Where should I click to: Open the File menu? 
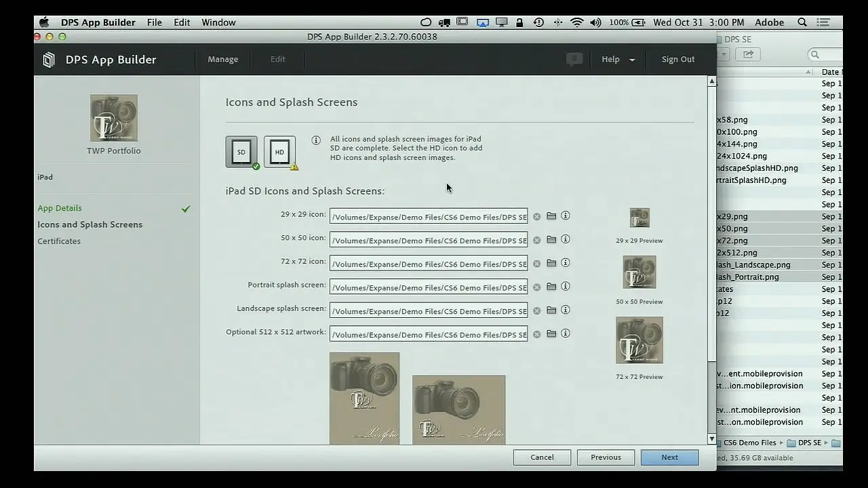click(x=155, y=22)
